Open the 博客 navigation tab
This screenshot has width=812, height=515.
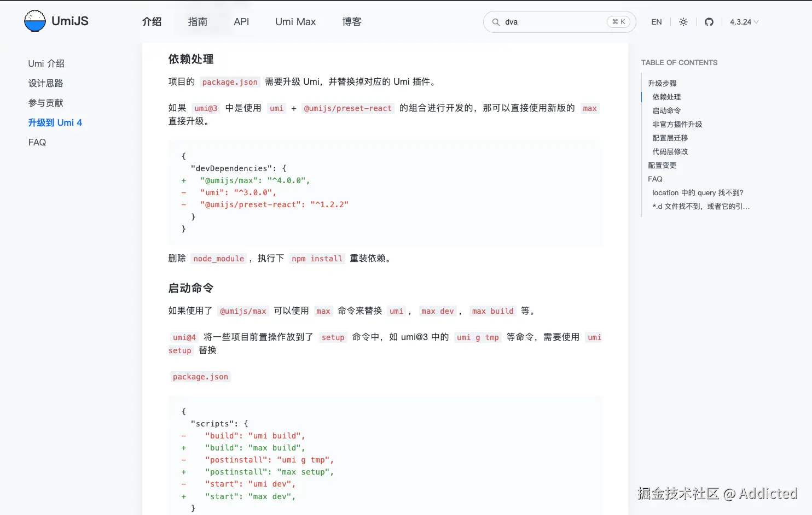352,22
